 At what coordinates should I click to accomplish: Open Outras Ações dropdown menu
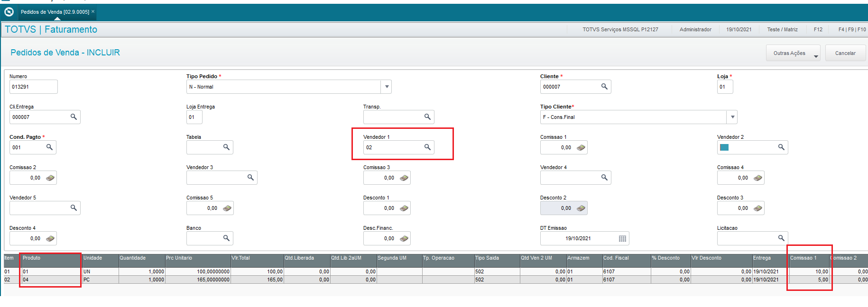793,53
